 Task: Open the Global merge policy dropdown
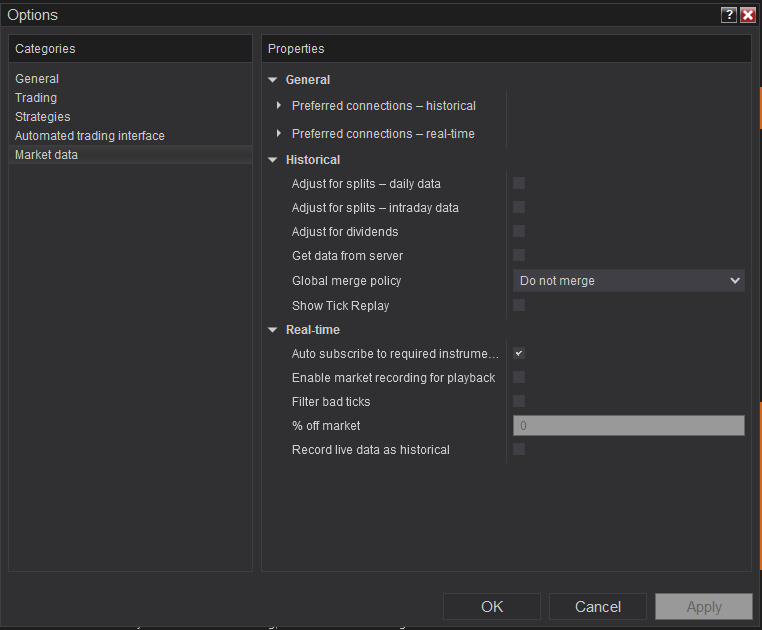(x=629, y=281)
